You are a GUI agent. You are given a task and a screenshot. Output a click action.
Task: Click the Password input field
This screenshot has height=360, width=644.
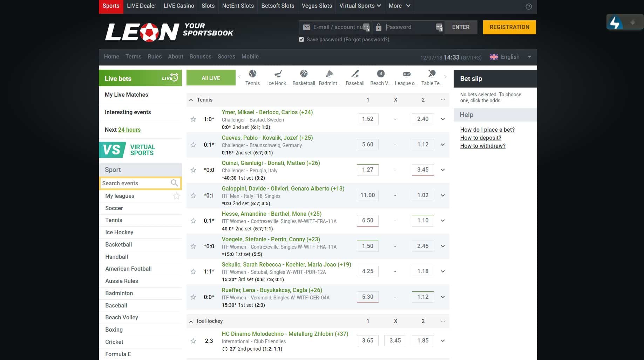(408, 27)
